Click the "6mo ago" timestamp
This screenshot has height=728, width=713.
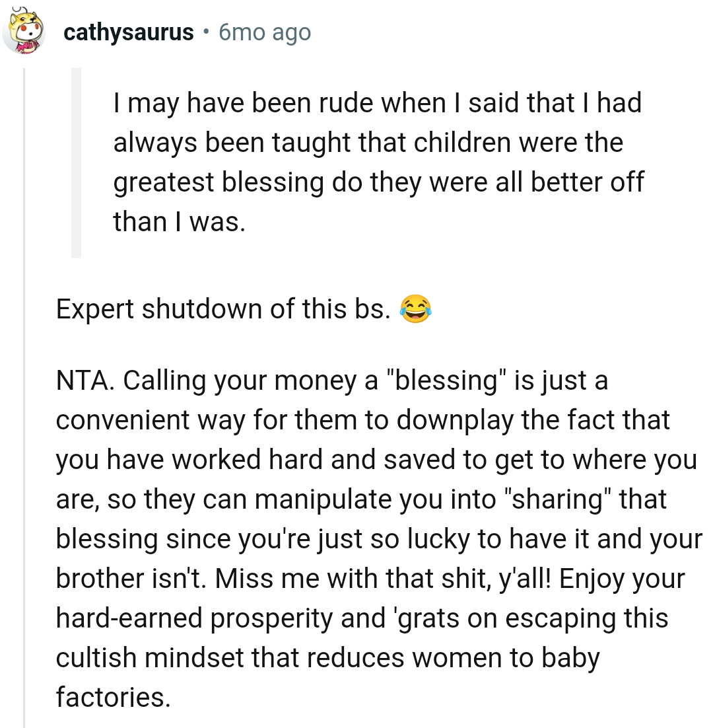click(x=264, y=31)
